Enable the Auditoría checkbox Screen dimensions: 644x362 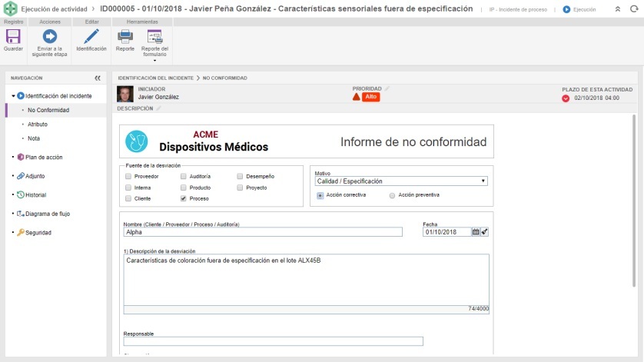(x=184, y=176)
